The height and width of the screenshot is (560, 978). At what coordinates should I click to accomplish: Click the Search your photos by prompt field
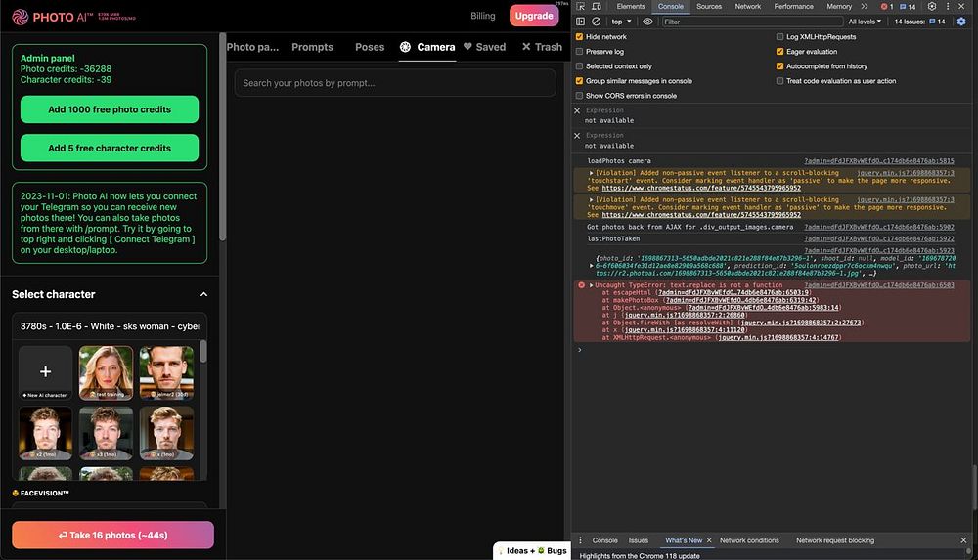[x=395, y=83]
